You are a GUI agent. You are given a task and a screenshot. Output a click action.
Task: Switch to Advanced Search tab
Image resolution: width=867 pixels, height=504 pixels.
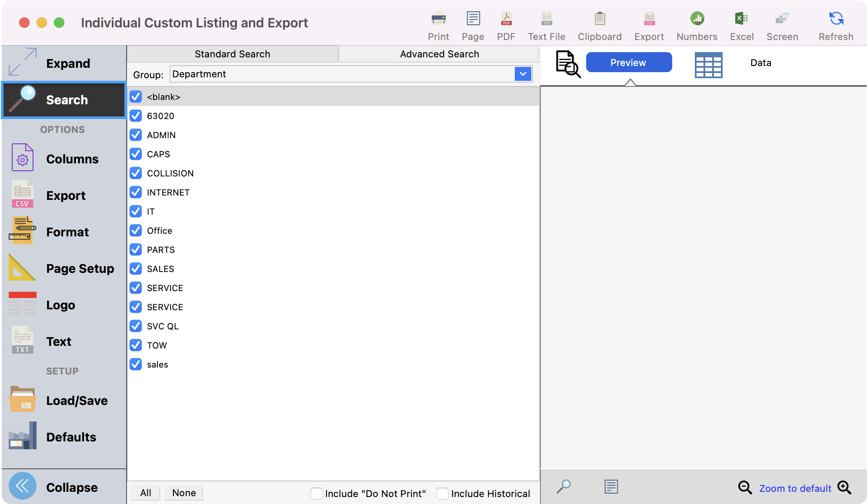pos(439,54)
